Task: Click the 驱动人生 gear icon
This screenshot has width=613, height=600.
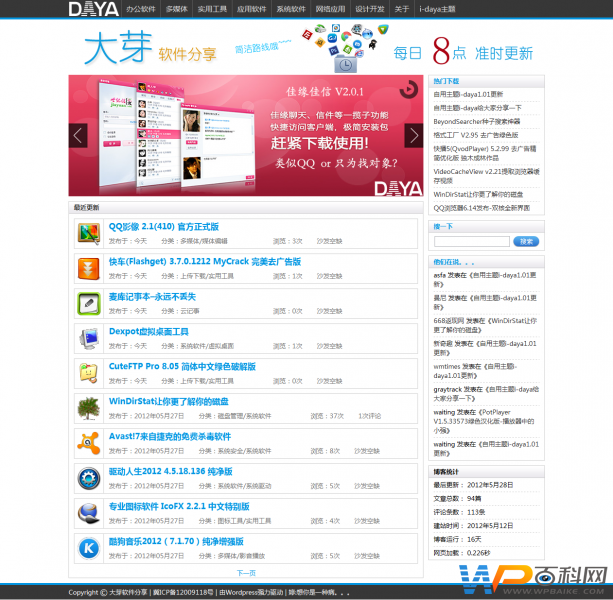Action: (x=89, y=478)
